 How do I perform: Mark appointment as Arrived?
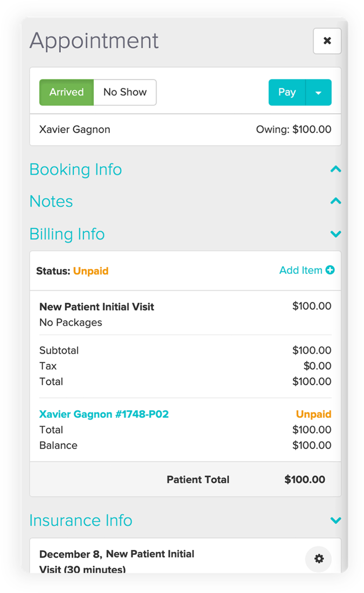pos(67,92)
